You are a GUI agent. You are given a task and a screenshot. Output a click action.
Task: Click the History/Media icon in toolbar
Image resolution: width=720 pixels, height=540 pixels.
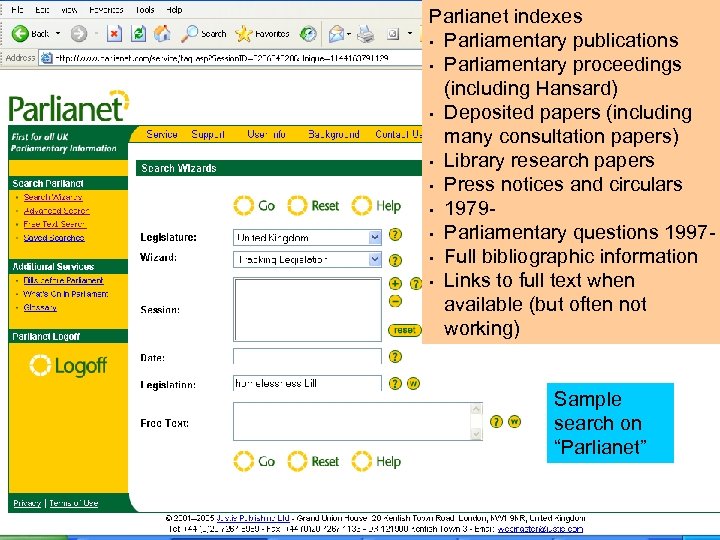(x=308, y=34)
